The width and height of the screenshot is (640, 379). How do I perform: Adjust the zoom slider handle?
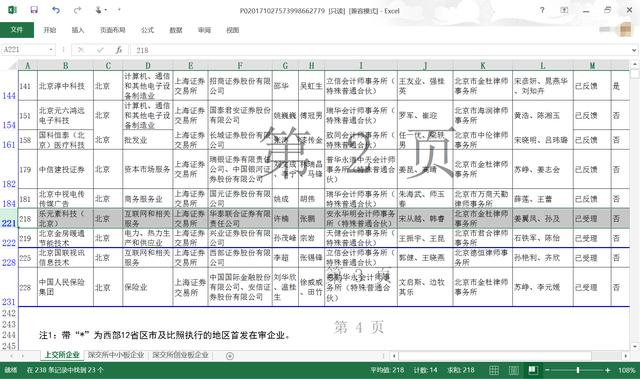pos(578,370)
